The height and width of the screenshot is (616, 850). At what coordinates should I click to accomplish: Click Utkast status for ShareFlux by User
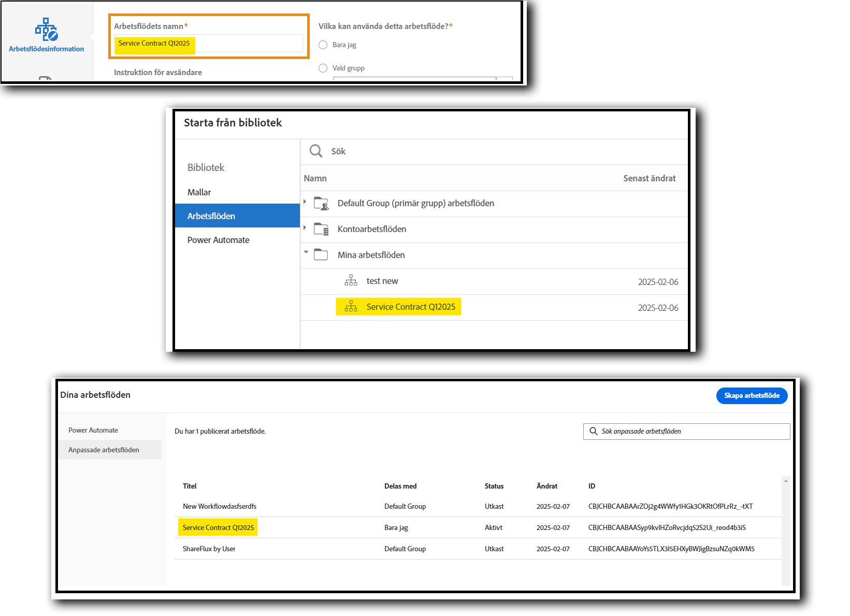(x=494, y=549)
